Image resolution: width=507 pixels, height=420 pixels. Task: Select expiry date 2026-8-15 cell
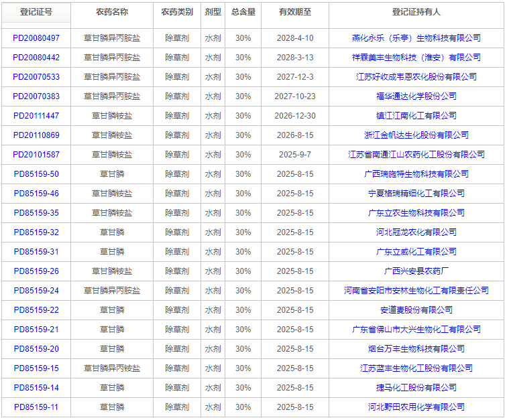pos(295,135)
